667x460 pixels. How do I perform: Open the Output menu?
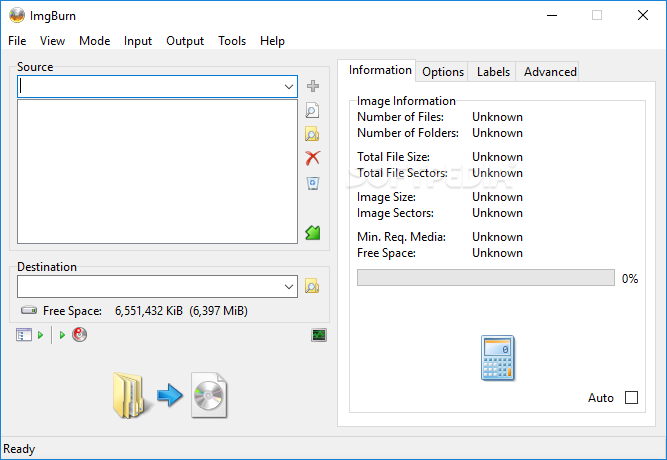pyautogui.click(x=185, y=41)
